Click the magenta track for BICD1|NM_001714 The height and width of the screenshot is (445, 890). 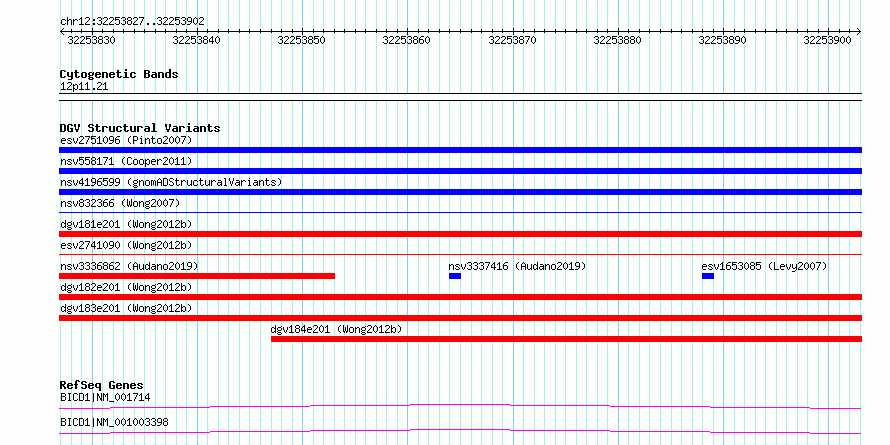(x=460, y=406)
